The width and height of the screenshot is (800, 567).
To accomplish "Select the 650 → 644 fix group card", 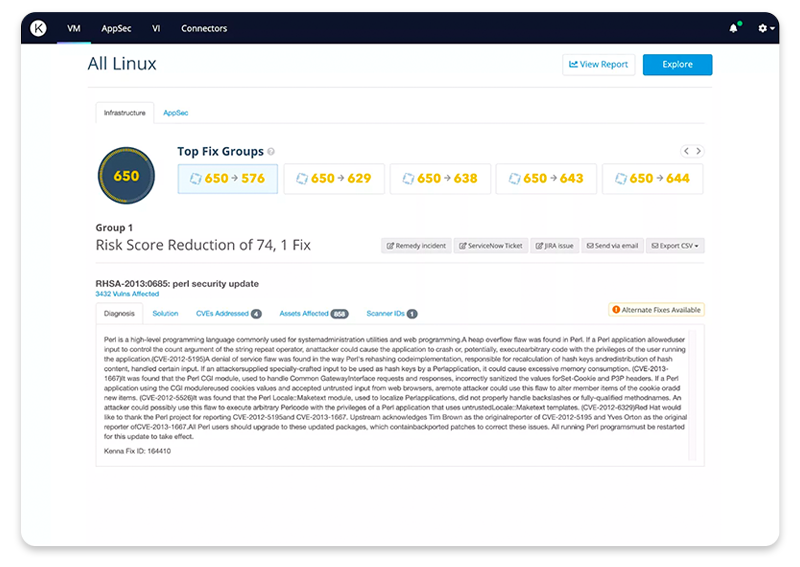I will (x=652, y=179).
